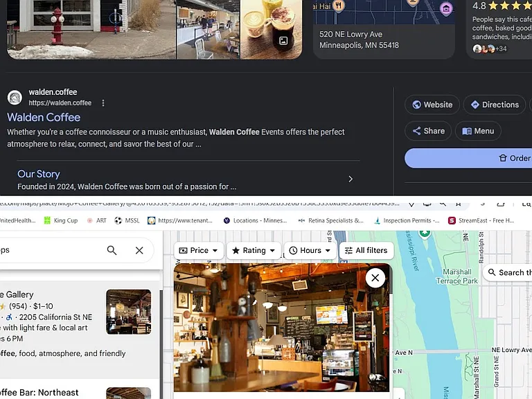
Task: Focus the Maps search text field
Action: [x=51, y=250]
